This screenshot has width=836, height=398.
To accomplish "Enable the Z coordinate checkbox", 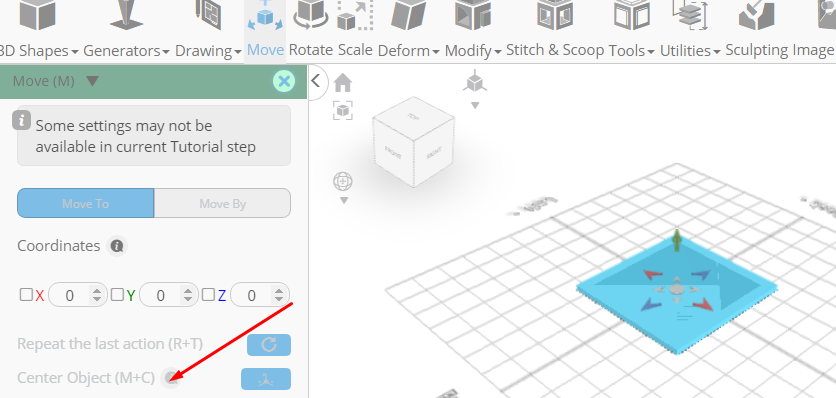I will [x=208, y=294].
